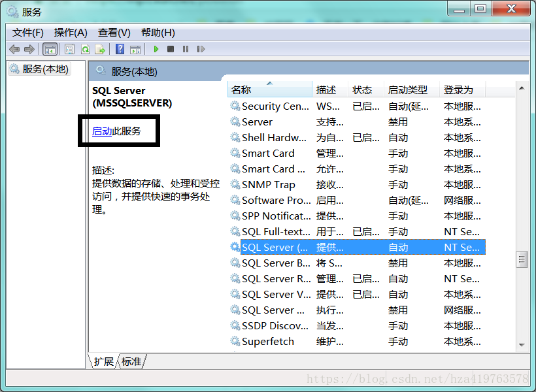This screenshot has height=392, width=536.
Task: Click the gear icon beside Superfetch
Action: pos(235,341)
